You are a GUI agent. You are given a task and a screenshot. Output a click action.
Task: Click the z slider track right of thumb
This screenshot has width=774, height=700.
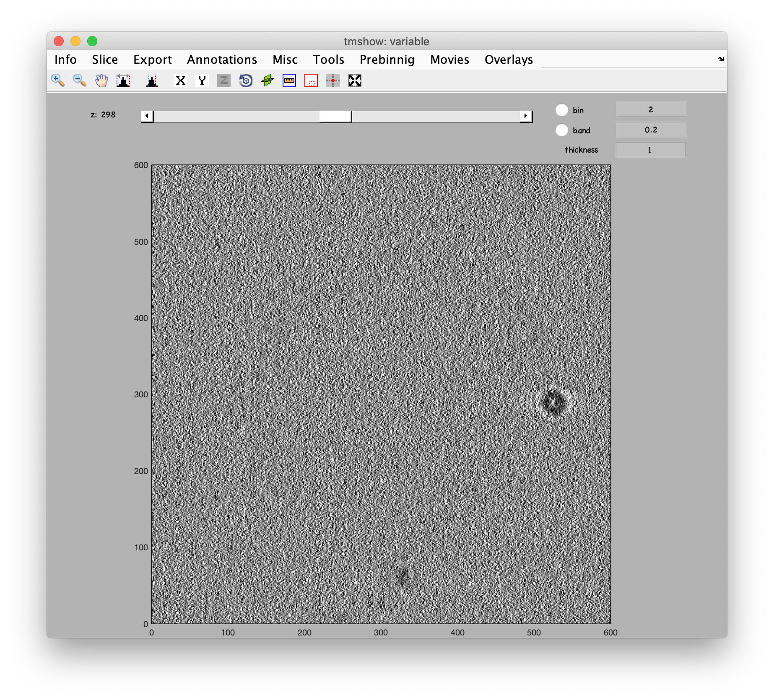point(436,116)
